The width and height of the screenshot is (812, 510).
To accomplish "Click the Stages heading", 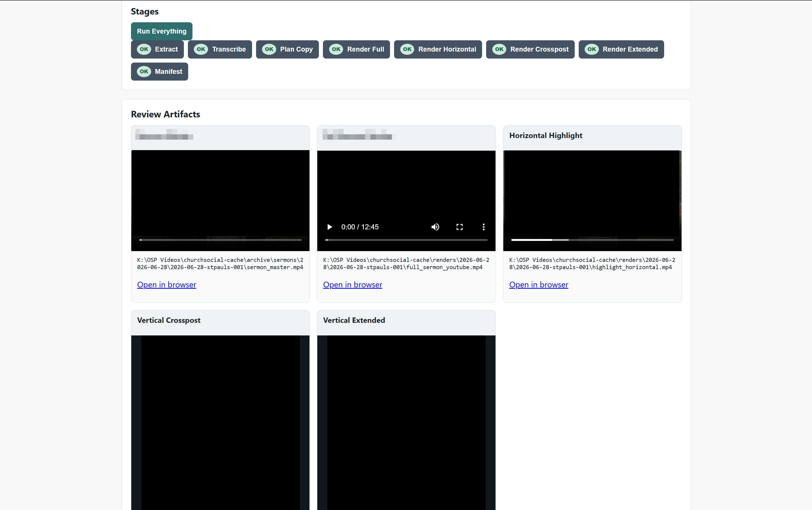I will 145,12.
